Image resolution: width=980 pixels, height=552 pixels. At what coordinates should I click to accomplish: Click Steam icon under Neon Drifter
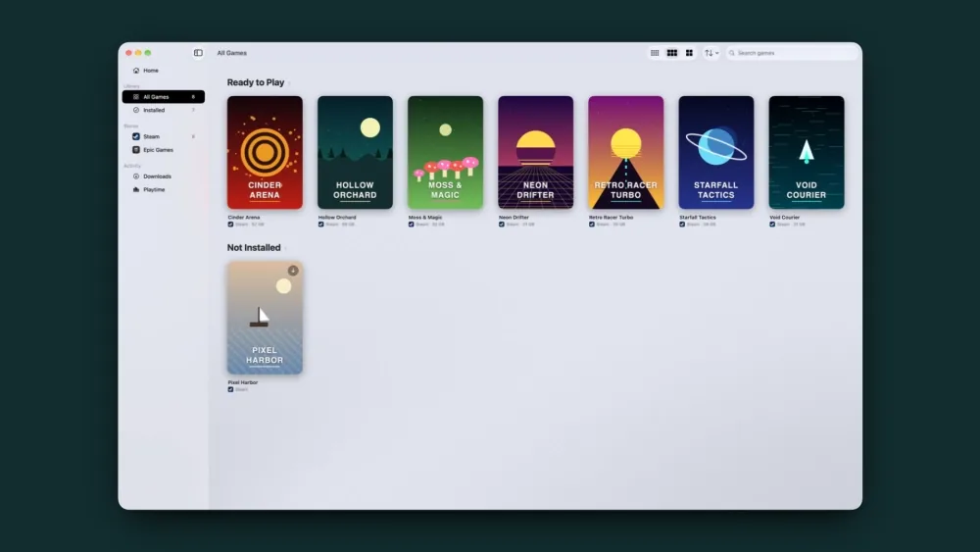(x=501, y=225)
